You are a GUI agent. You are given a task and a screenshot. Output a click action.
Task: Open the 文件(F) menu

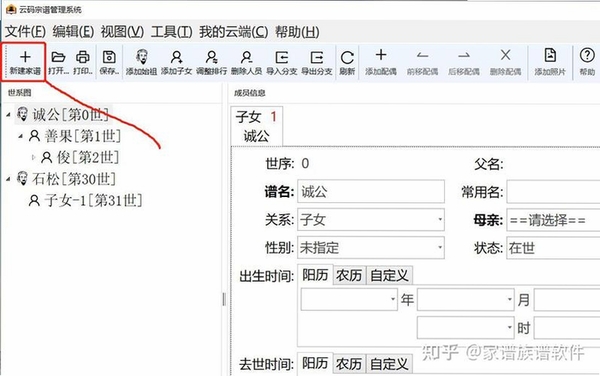tap(25, 31)
